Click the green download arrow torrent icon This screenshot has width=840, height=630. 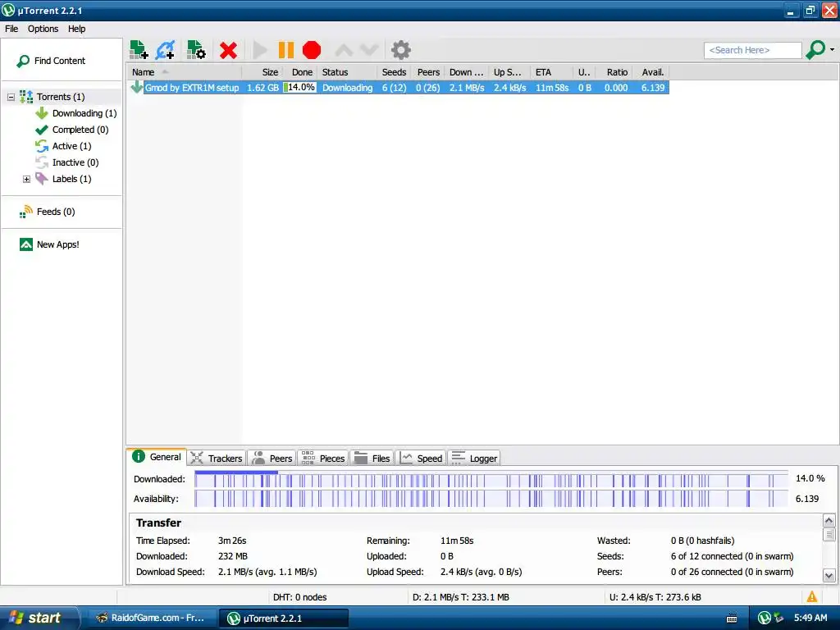[x=137, y=87]
